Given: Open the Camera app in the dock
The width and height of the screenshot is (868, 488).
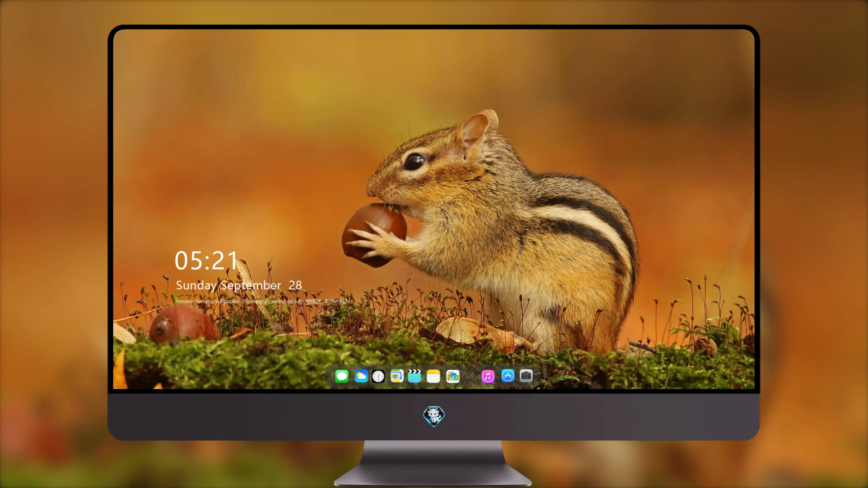Looking at the screenshot, I should (x=526, y=375).
